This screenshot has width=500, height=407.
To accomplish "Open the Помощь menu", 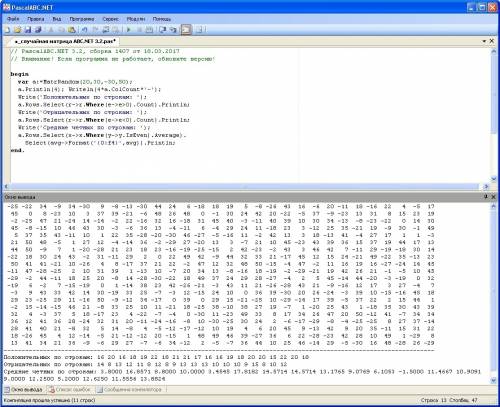I will click(162, 19).
